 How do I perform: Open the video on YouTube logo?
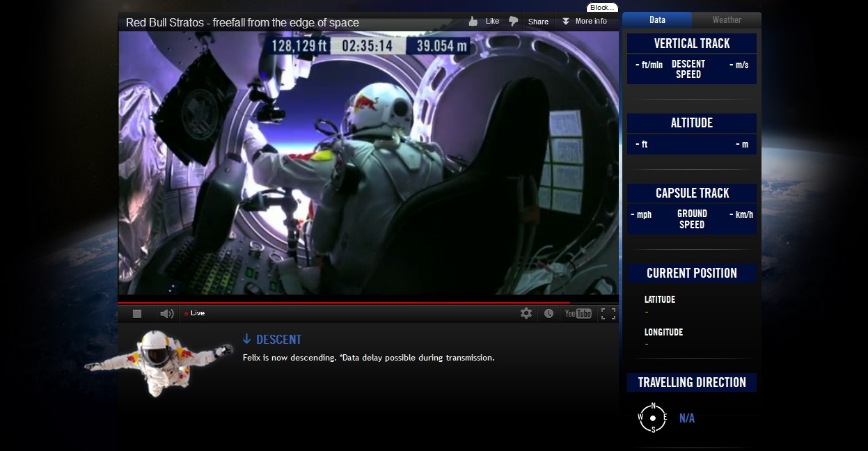[x=578, y=313]
